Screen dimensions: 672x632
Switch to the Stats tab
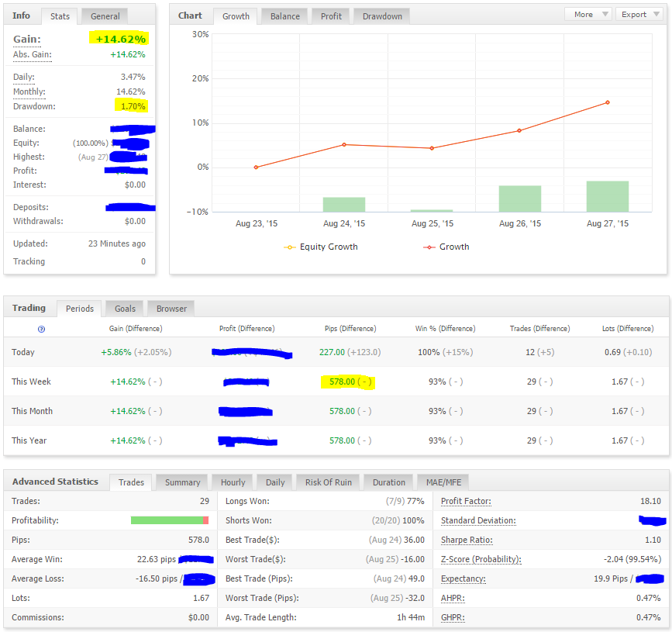point(60,16)
